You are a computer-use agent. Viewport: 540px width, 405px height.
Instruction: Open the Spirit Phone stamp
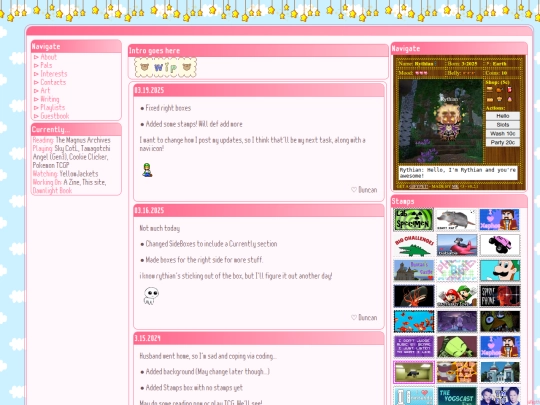(500, 296)
